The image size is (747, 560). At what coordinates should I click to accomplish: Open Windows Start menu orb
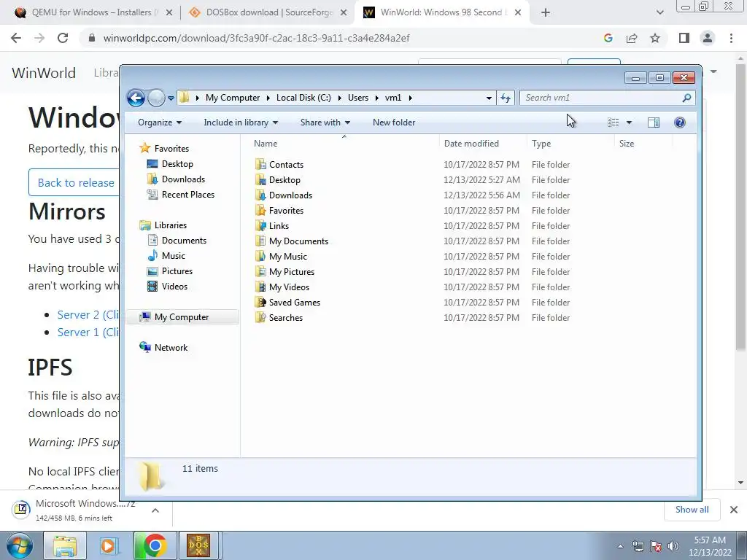tap(20, 545)
